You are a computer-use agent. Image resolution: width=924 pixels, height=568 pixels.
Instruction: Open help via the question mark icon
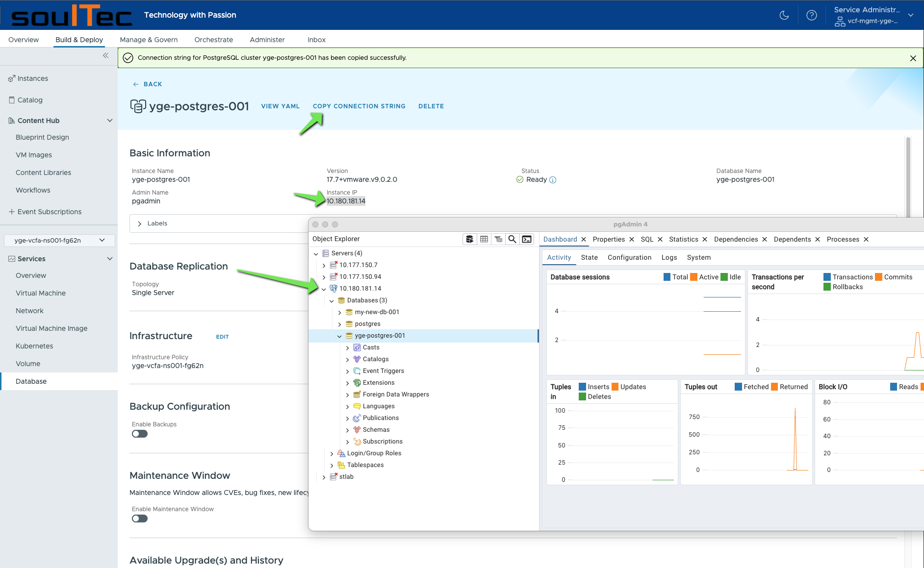812,15
